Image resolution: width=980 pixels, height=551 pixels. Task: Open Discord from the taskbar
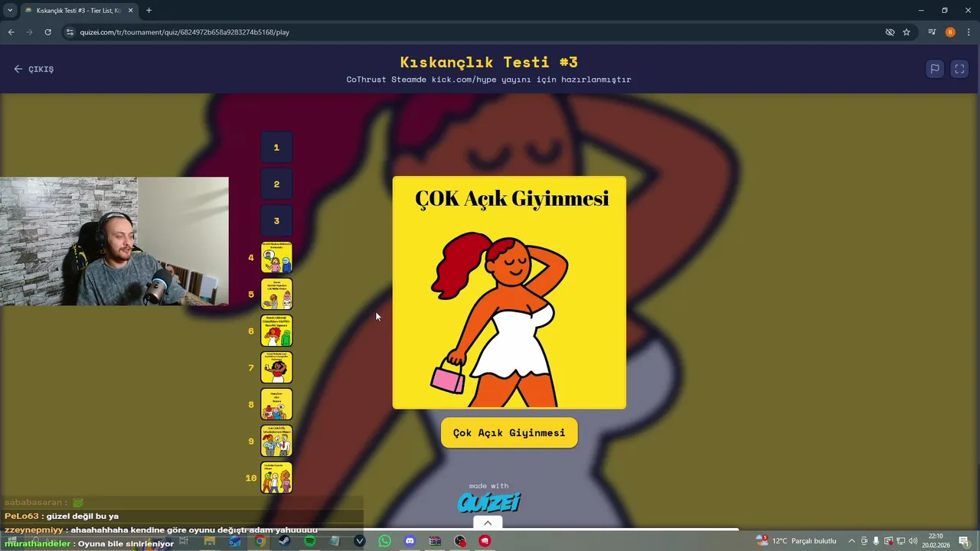[x=410, y=541]
